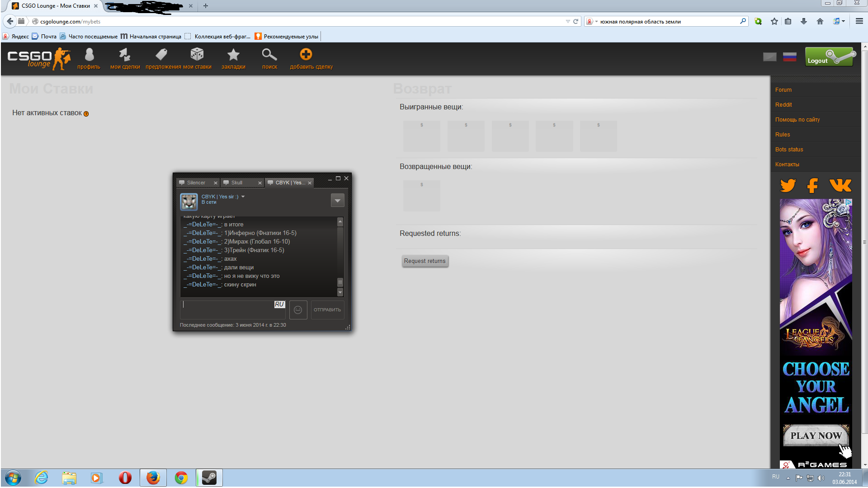Click the Windows Start button
This screenshot has height=488, width=868.
13,478
